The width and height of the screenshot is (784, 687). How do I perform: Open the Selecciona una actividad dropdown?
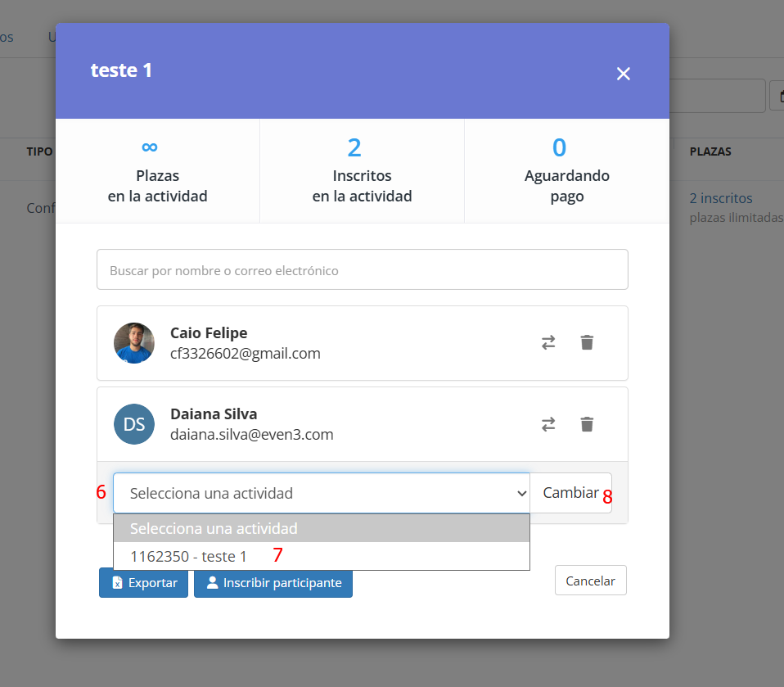322,493
